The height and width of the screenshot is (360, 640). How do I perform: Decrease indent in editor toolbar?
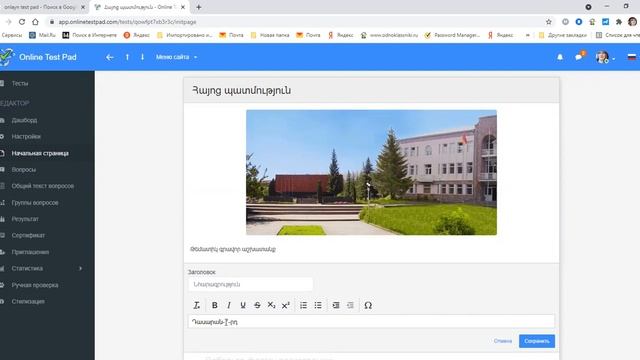tap(350, 305)
